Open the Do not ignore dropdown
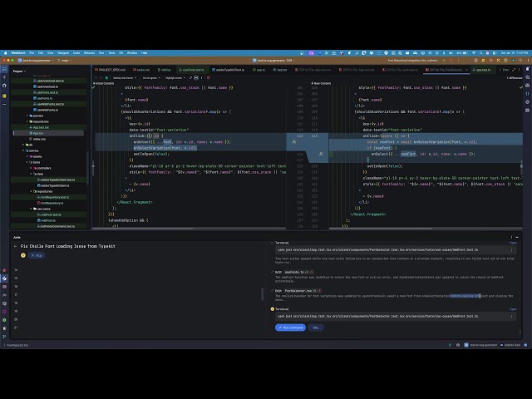This screenshot has width=532, height=399. pyautogui.click(x=151, y=77)
